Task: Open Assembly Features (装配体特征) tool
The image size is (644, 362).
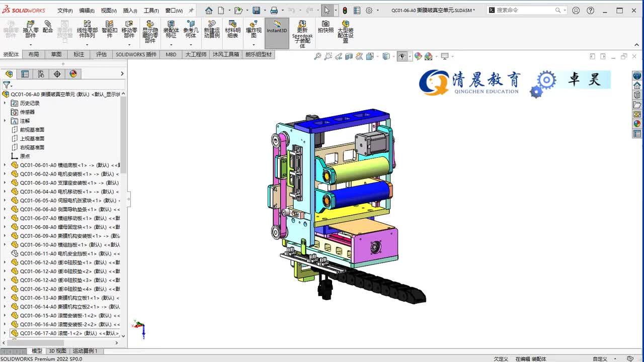Action: [171, 29]
